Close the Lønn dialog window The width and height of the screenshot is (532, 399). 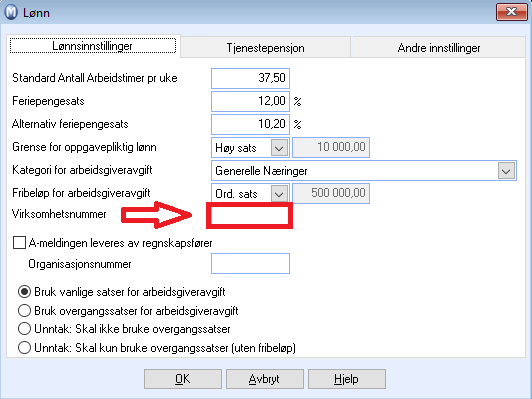(x=512, y=12)
